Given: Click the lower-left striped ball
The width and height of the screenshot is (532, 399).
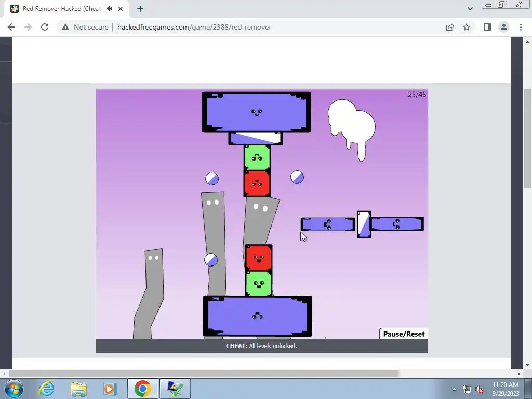Looking at the screenshot, I should coord(211,260).
